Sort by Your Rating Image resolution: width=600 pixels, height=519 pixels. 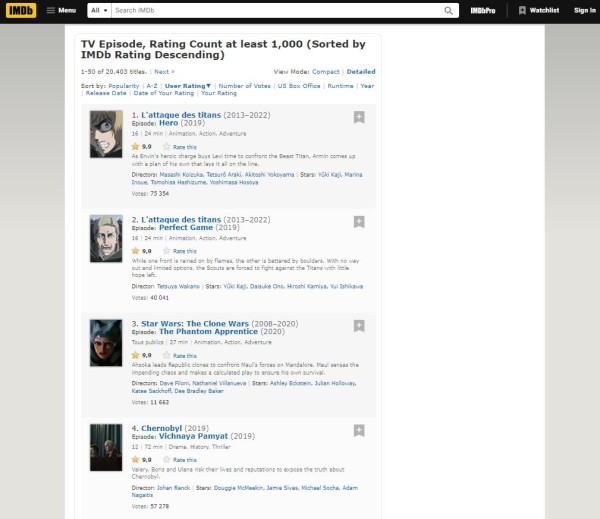(x=219, y=93)
